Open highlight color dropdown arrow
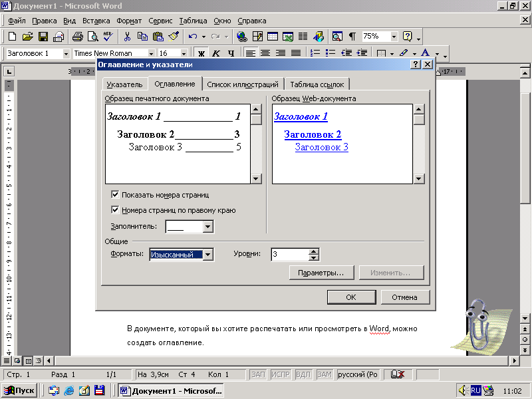The height and width of the screenshot is (399, 532). click(414, 54)
